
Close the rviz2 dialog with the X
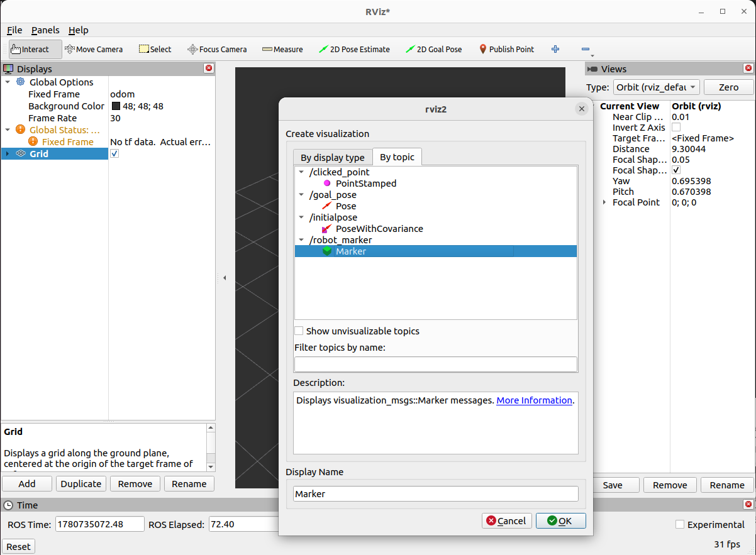click(582, 109)
